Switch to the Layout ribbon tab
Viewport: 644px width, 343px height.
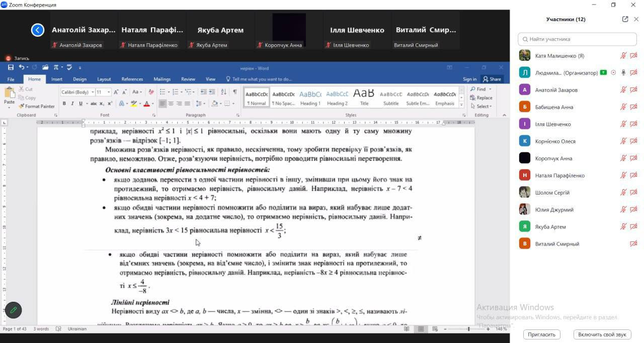104,79
